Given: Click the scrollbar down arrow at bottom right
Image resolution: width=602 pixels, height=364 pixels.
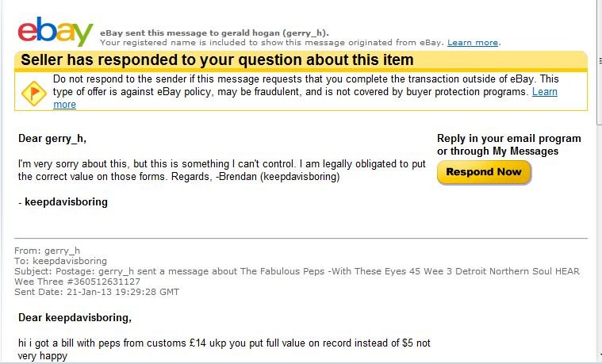Looking at the screenshot, I should (x=600, y=355).
